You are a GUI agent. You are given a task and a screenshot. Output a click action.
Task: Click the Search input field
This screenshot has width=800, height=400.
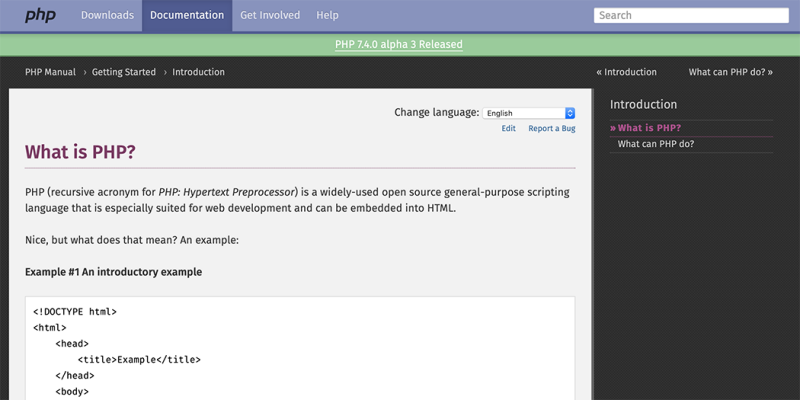pos(692,15)
